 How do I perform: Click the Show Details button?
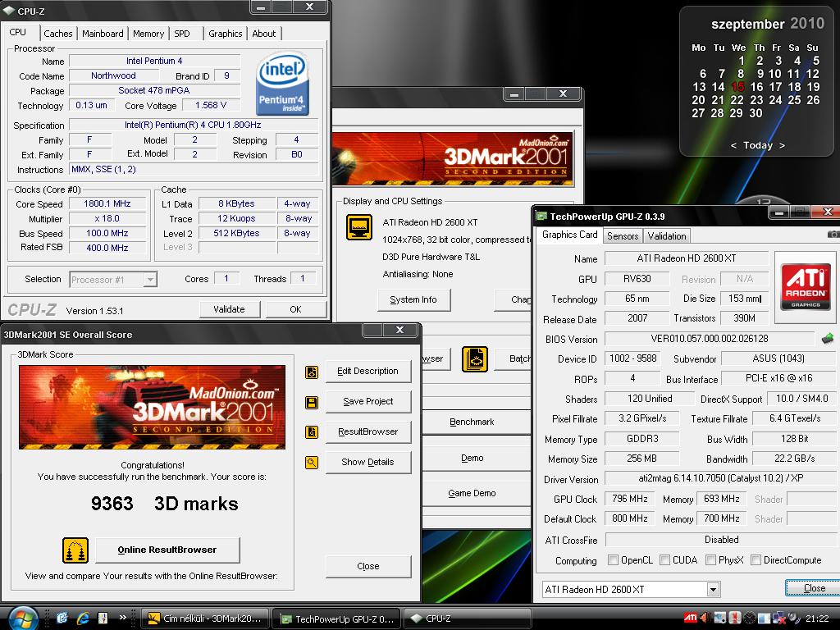click(368, 462)
